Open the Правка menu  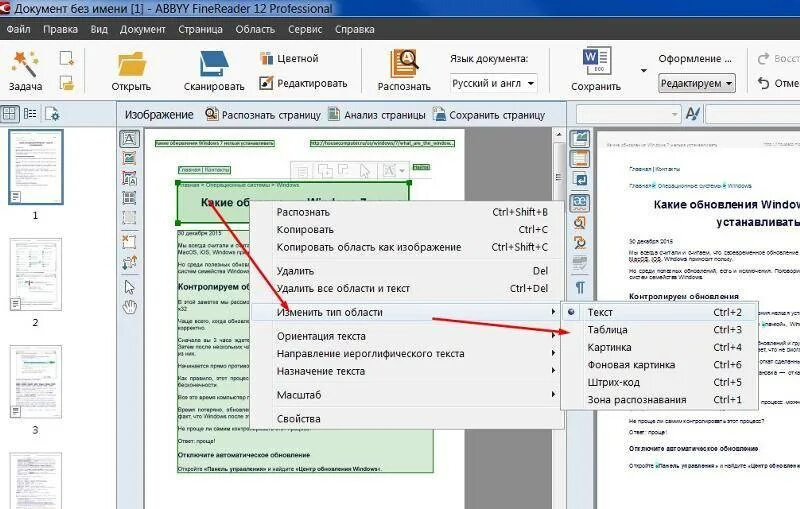pyautogui.click(x=60, y=30)
